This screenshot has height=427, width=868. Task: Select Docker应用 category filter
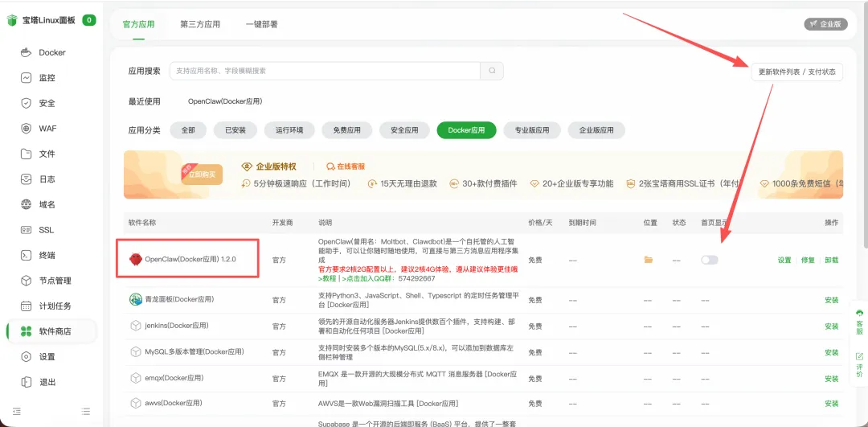[467, 130]
